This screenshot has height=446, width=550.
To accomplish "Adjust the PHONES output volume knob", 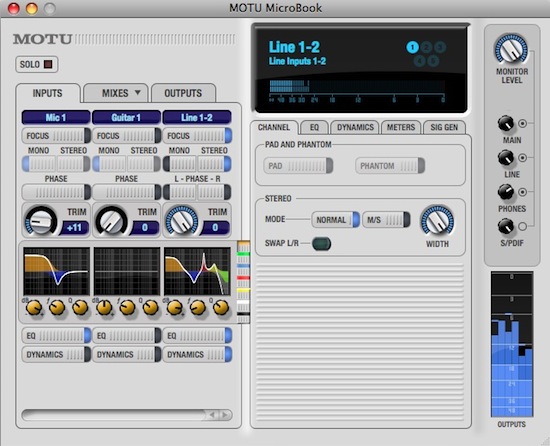I will pyautogui.click(x=505, y=192).
